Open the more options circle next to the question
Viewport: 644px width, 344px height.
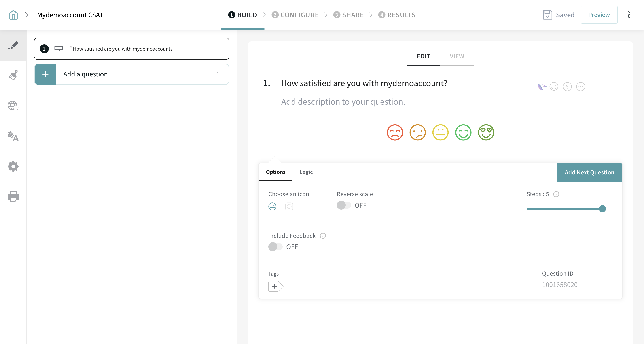580,87
